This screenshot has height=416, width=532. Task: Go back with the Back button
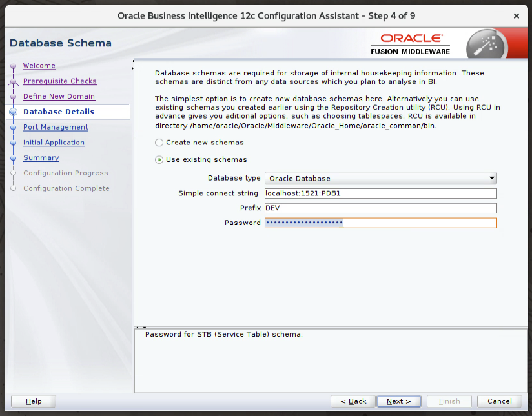point(353,401)
